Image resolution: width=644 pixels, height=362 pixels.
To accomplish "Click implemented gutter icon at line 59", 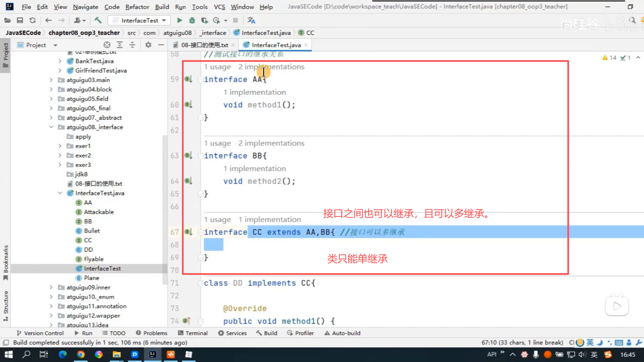I will pos(188,79).
